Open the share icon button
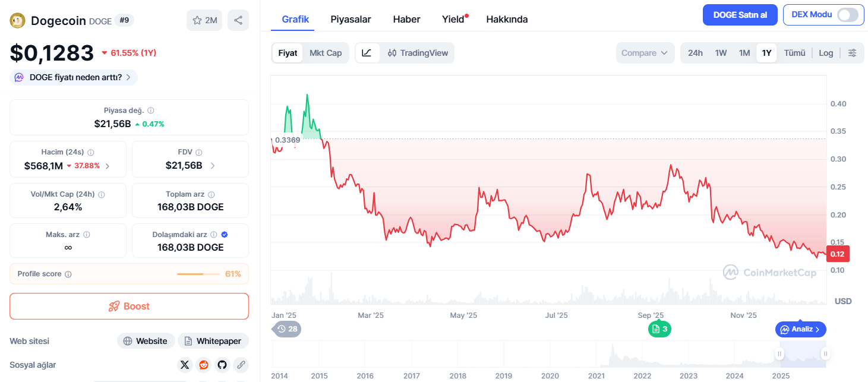The height and width of the screenshot is (382, 868). click(x=238, y=20)
